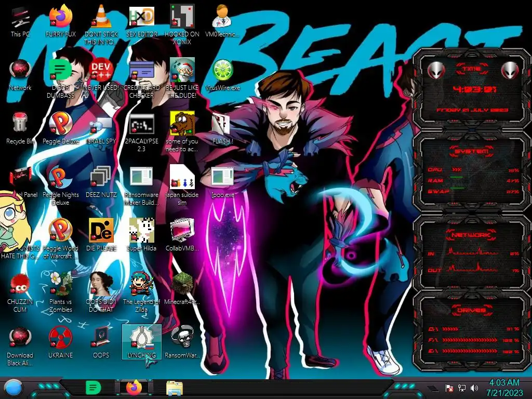Open the This PC desktop icon
The height and width of the screenshot is (399, 532).
20,21
